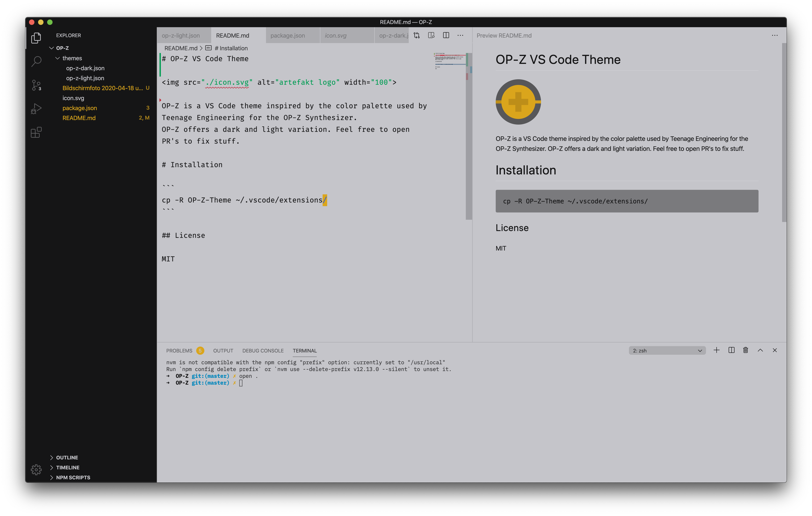This screenshot has height=516, width=812.
Task: Open the Search view in activity bar
Action: [x=36, y=61]
